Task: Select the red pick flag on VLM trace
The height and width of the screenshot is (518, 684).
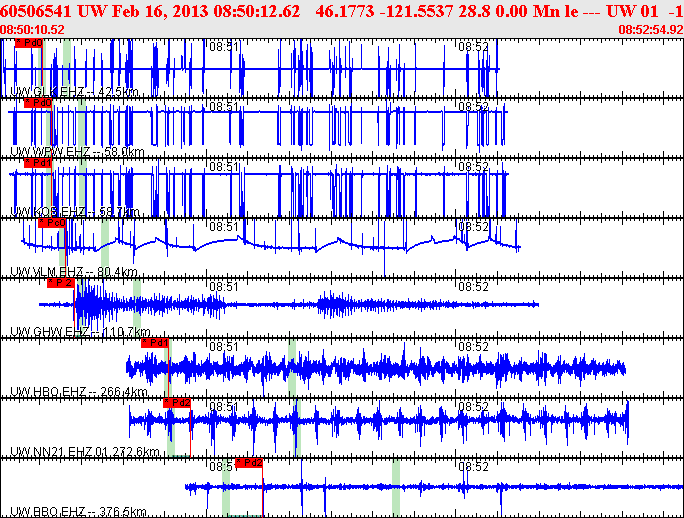Action: [x=51, y=223]
